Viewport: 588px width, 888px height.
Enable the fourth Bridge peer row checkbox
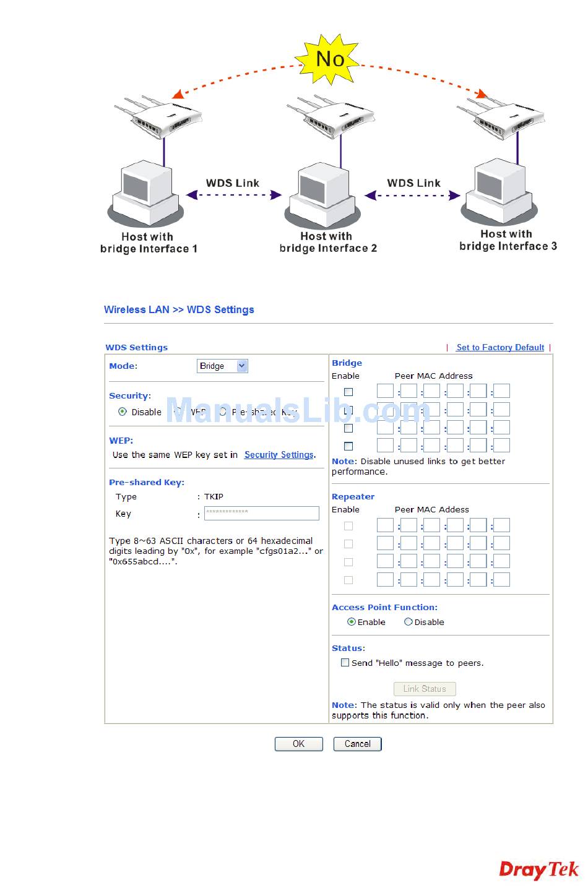(x=348, y=446)
